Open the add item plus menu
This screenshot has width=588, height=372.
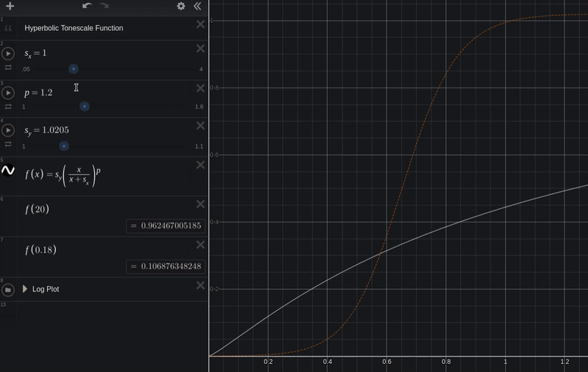[x=10, y=7]
